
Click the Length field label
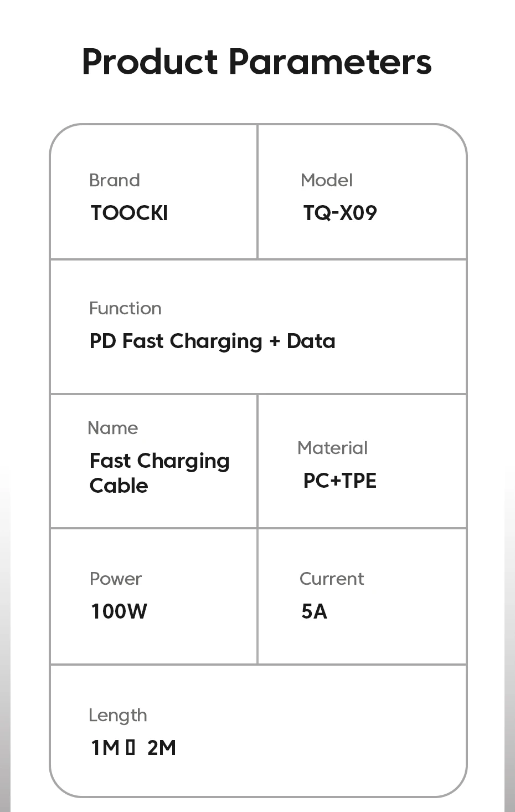pos(118,715)
